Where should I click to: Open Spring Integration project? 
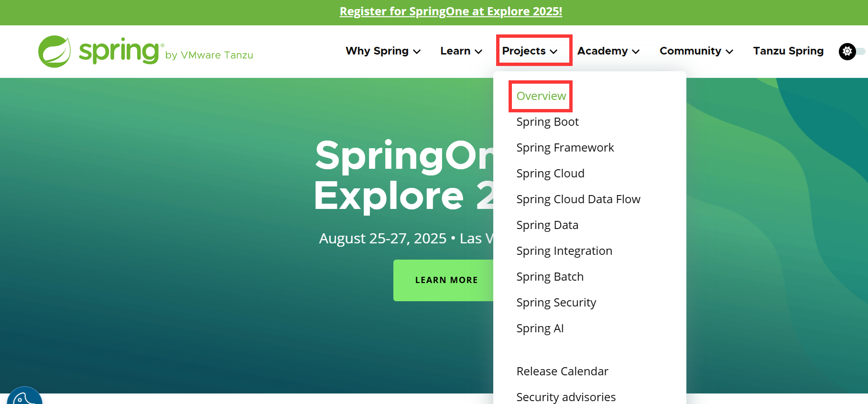[x=564, y=251]
